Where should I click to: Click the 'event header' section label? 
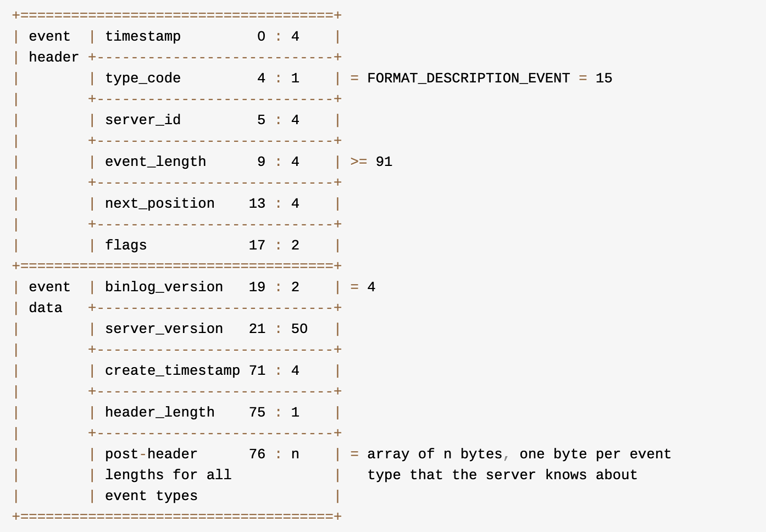(x=50, y=47)
